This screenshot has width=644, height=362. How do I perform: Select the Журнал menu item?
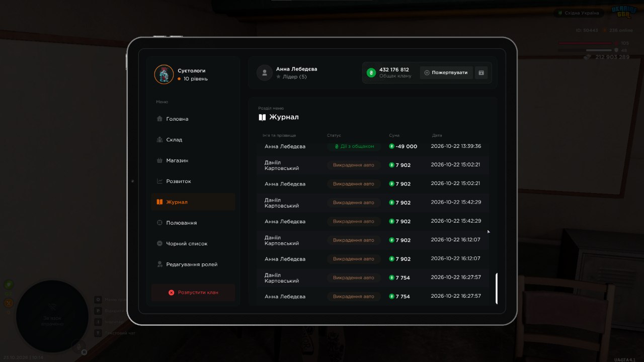[193, 202]
